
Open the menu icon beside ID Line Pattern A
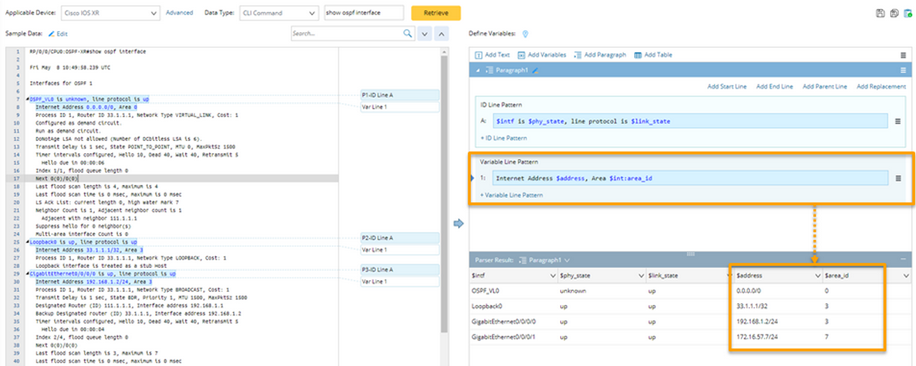coord(898,121)
